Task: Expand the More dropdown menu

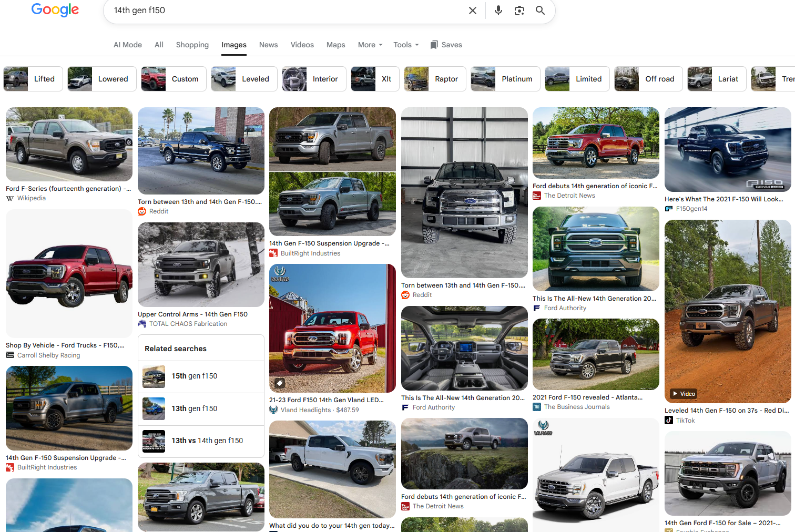Action: click(x=370, y=45)
